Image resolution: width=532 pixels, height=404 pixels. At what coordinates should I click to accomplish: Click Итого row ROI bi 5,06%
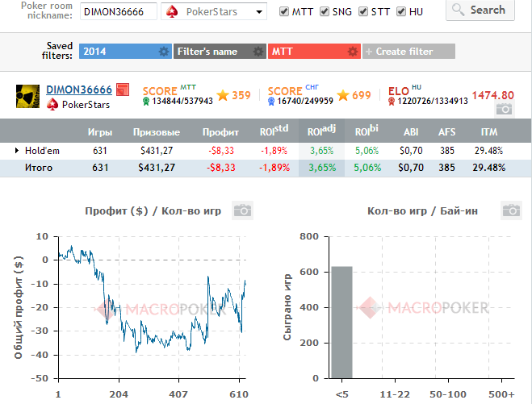tap(367, 168)
